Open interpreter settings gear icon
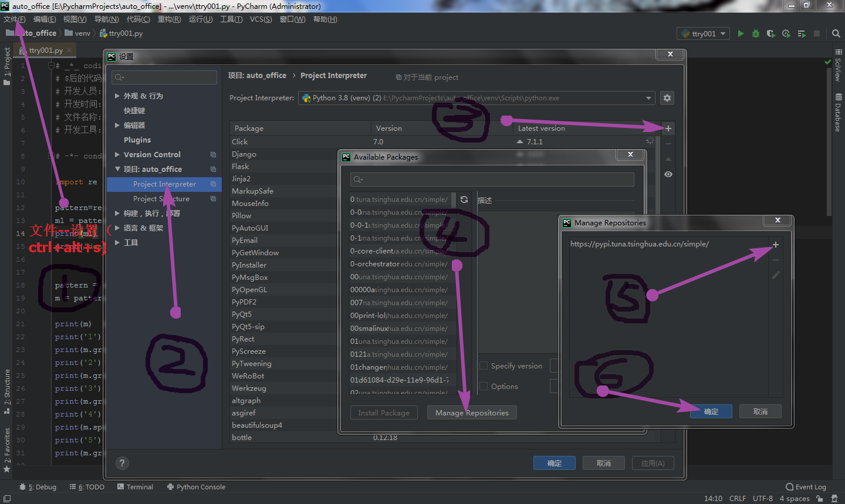 pyautogui.click(x=667, y=98)
